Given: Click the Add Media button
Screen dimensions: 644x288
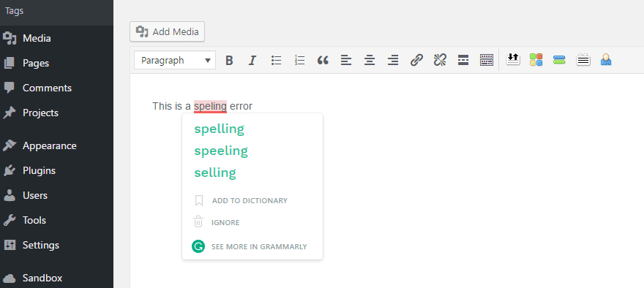Looking at the screenshot, I should pos(167,31).
